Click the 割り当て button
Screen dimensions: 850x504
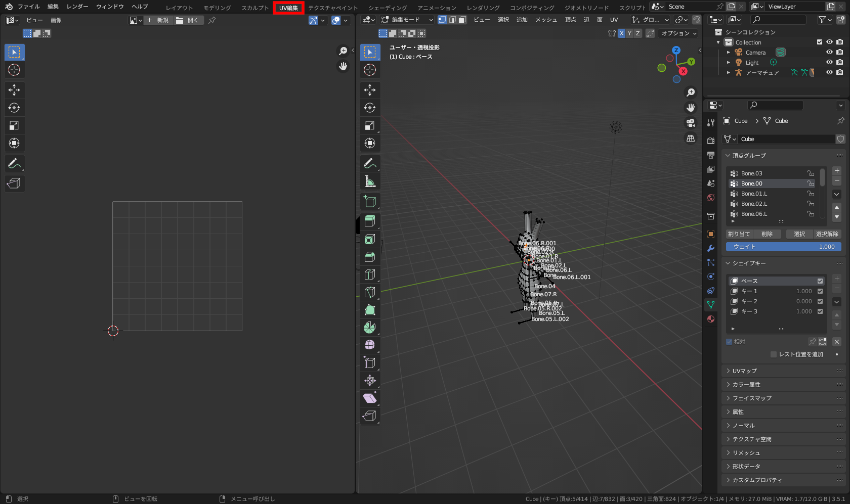tap(739, 234)
